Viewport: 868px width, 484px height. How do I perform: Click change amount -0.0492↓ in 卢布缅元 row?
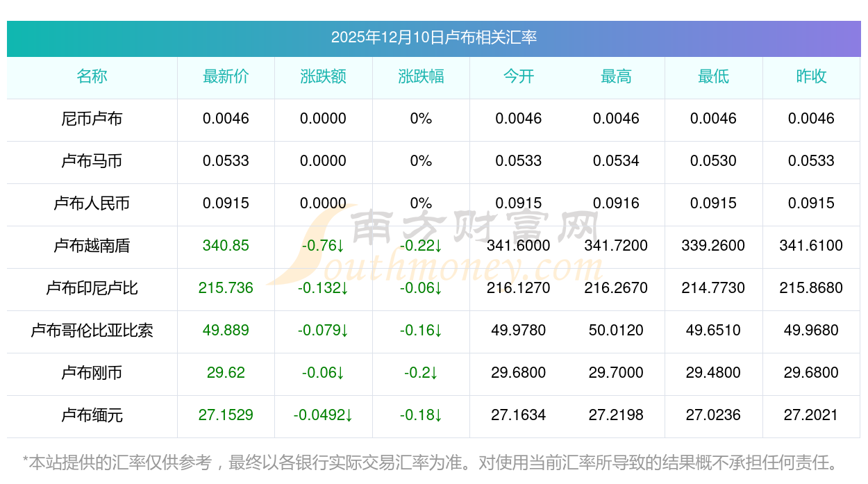tap(324, 415)
